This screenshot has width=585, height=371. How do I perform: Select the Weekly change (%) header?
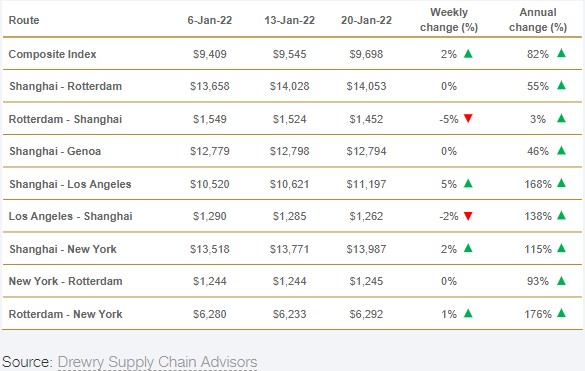pyautogui.click(x=449, y=20)
